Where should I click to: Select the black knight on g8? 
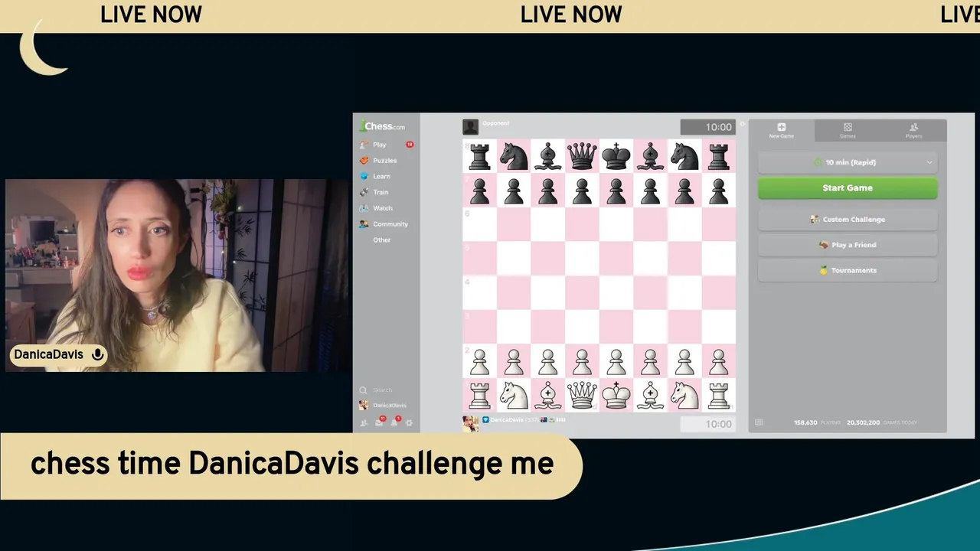[684, 156]
